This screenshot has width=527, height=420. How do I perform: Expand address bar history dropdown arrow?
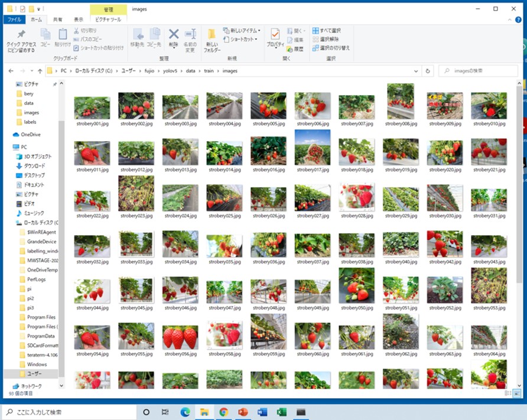pos(417,71)
